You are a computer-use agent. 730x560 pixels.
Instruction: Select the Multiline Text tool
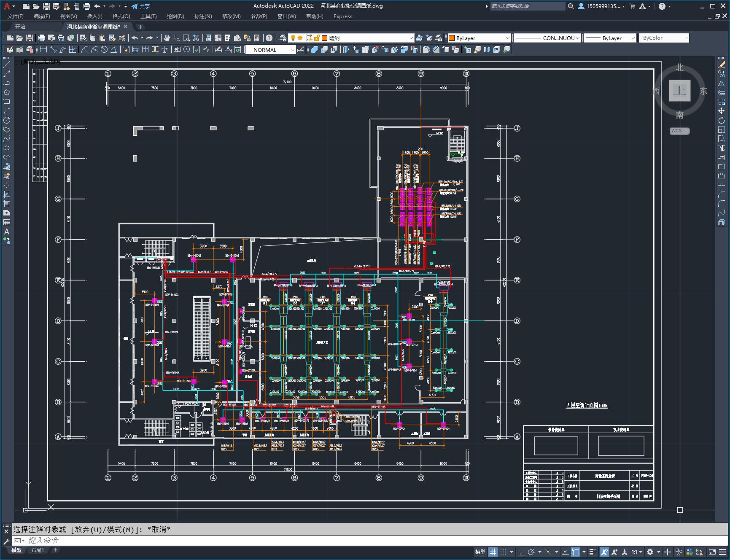7,232
